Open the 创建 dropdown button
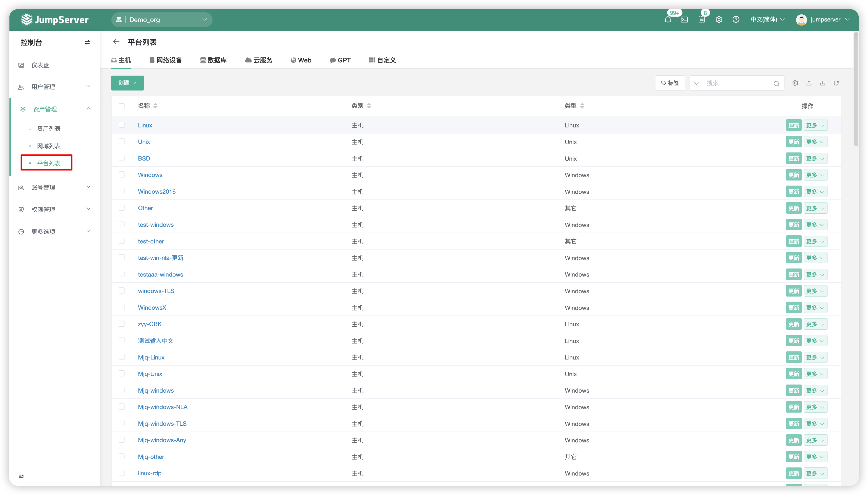The height and width of the screenshot is (495, 868). click(x=127, y=83)
